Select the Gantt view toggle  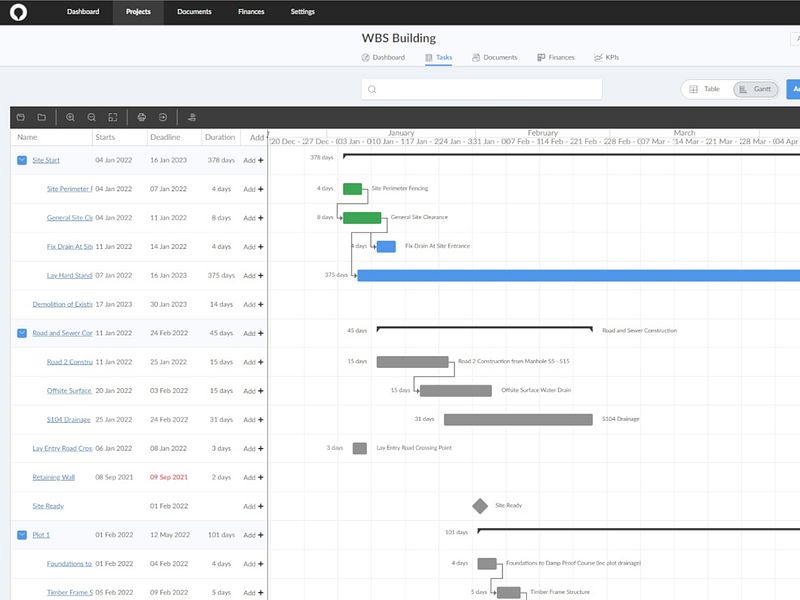pos(756,89)
